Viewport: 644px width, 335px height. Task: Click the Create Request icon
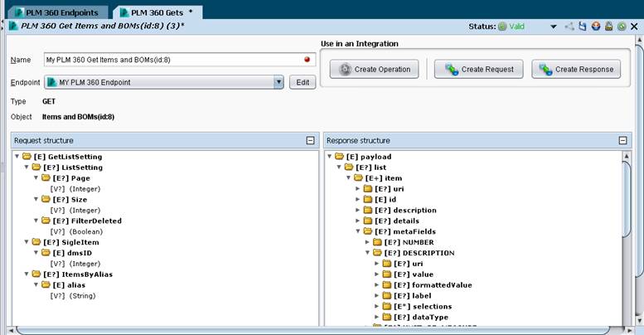tap(452, 69)
